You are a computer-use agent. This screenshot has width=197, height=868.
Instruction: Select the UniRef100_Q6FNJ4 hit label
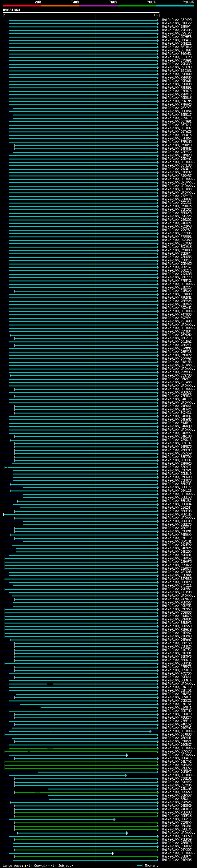[x=177, y=680]
